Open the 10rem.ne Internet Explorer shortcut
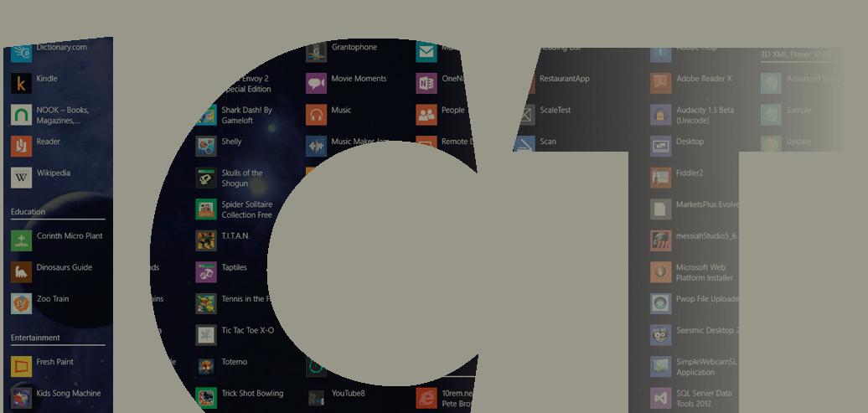This screenshot has height=413, width=868. point(426,398)
